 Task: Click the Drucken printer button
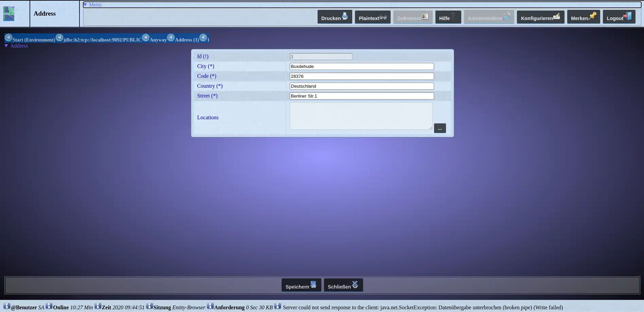click(335, 17)
